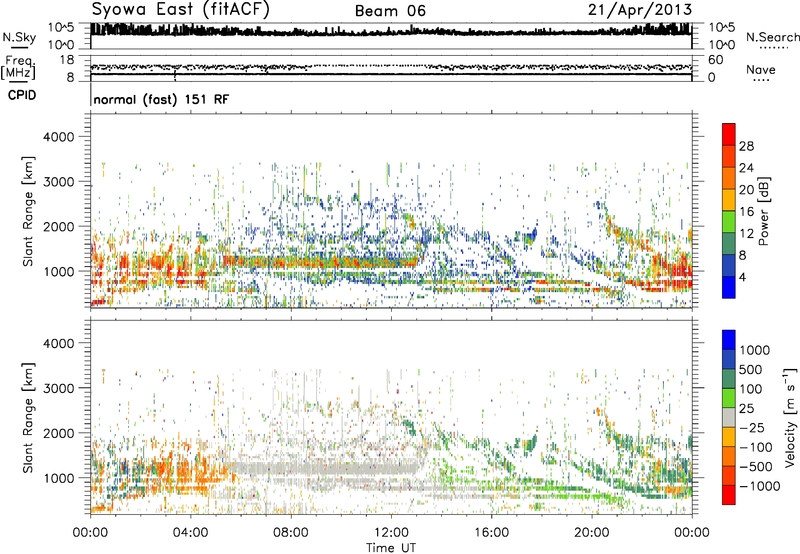Pick the bright blue top Velocity colorbar segment
The height and width of the screenshot is (554, 800).
click(729, 340)
